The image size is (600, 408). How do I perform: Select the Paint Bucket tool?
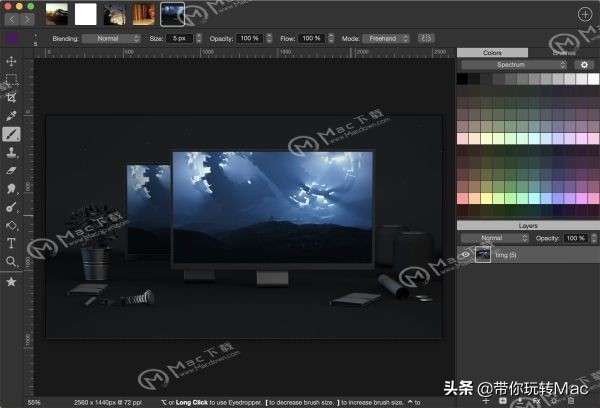[11, 225]
